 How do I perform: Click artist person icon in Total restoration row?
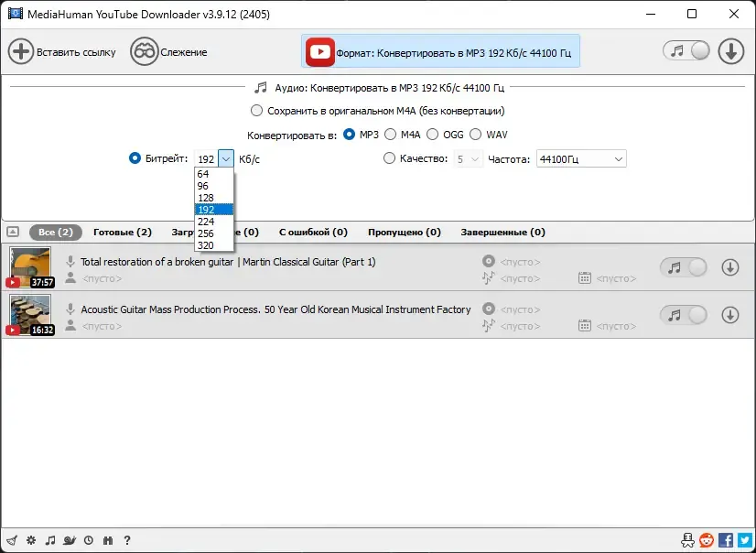[x=70, y=277]
